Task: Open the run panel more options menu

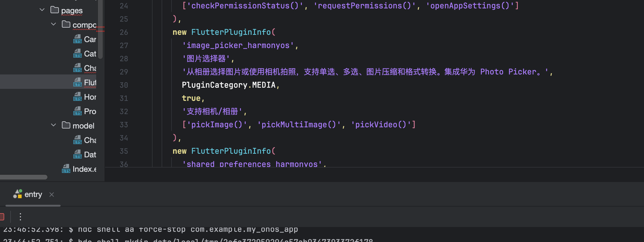Action: [x=20, y=216]
